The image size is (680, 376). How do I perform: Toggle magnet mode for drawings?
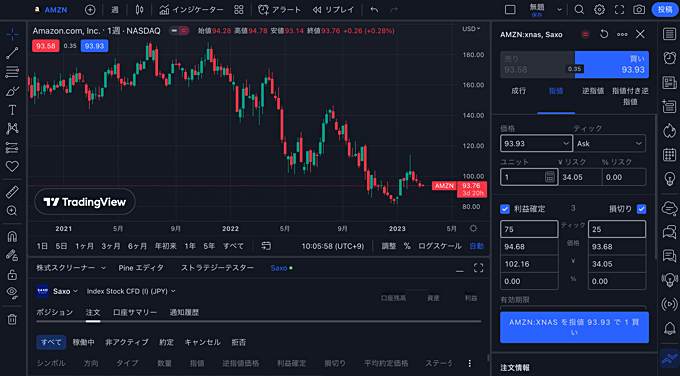(x=12, y=236)
